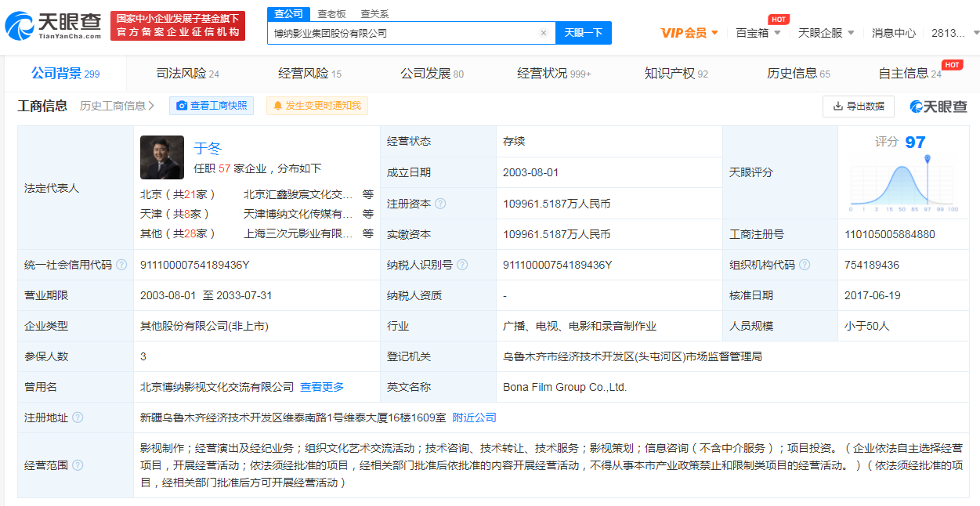This screenshot has width=980, height=506.
Task: Click the help icon beside 统一社会信用代码
Action: click(x=121, y=265)
